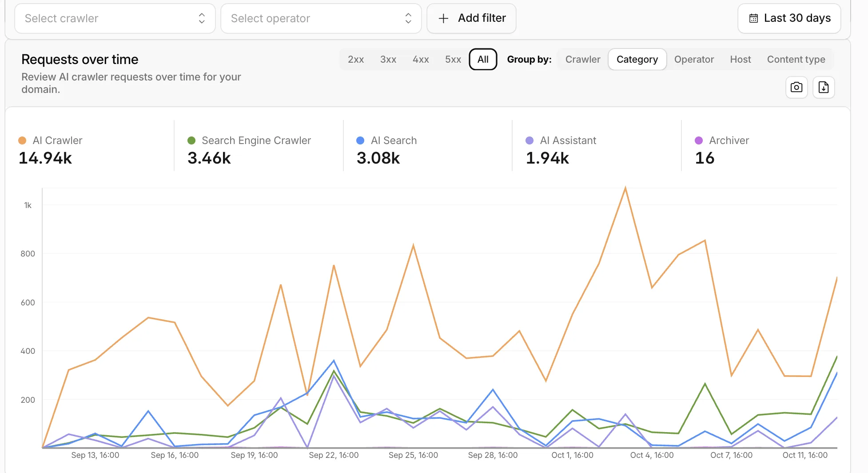
Task: Click the green Search Engine Crawler dot
Action: 191,140
